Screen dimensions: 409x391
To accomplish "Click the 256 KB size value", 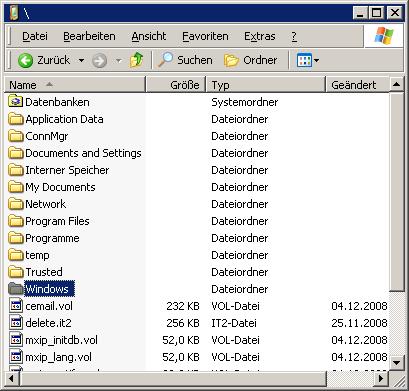I will point(183,323).
